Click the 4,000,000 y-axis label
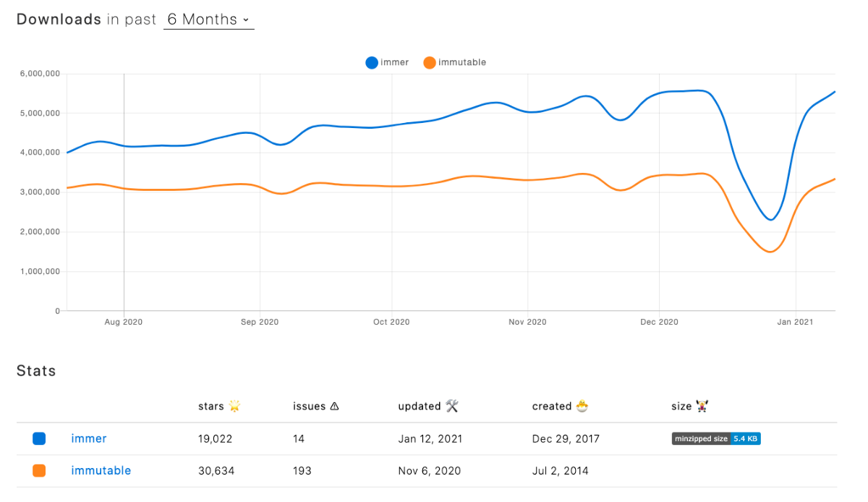868x502 pixels. point(41,153)
